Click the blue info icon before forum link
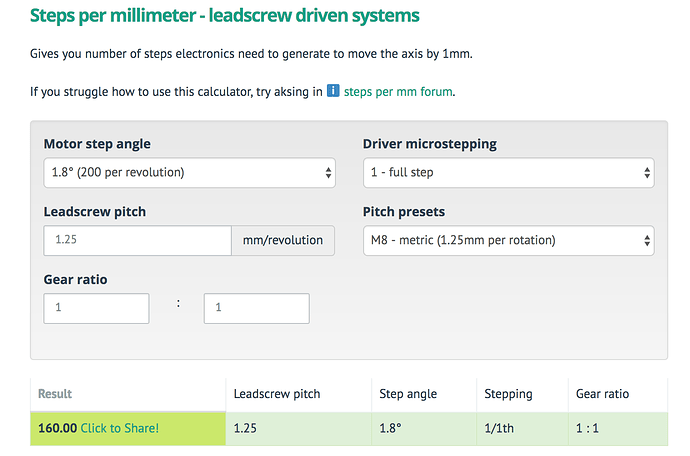690x456 pixels. 334,91
